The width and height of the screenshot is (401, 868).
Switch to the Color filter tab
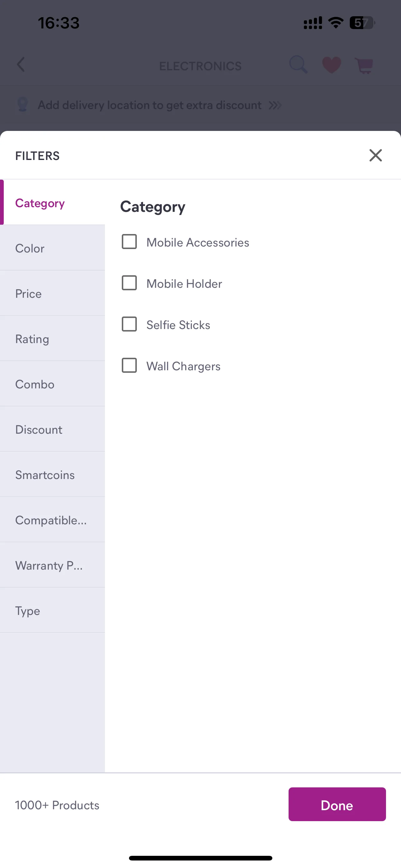(52, 248)
